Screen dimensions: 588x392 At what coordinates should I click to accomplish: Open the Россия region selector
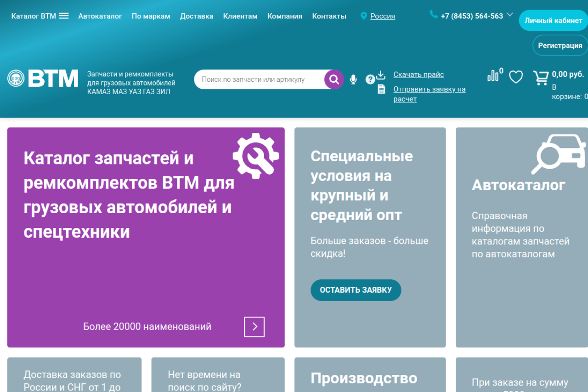[382, 16]
